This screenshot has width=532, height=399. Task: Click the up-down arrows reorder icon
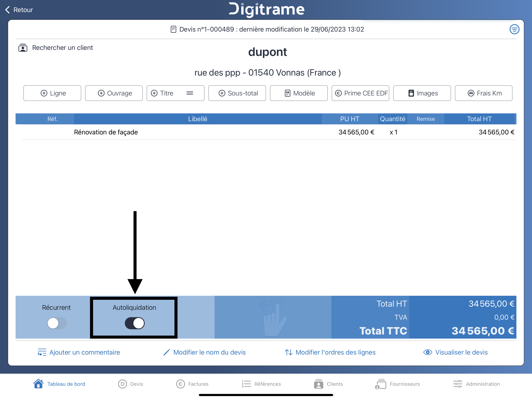click(x=289, y=352)
